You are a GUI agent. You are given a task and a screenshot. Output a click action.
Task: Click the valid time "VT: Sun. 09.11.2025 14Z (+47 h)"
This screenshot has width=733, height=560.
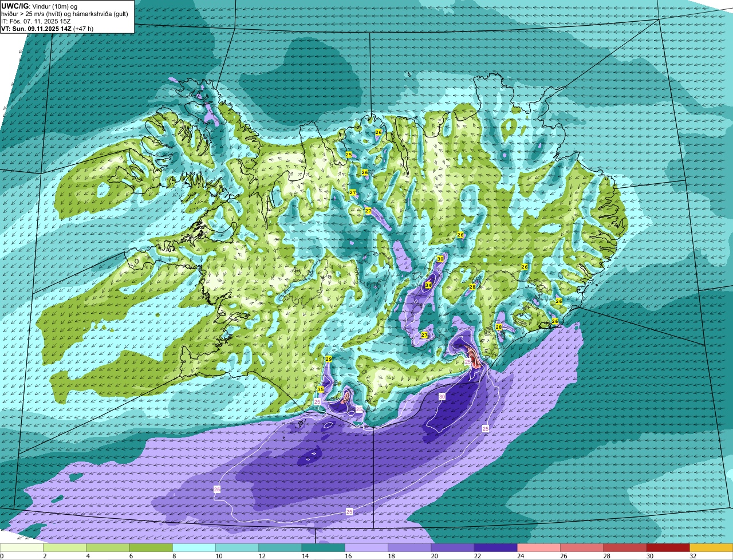48,28
